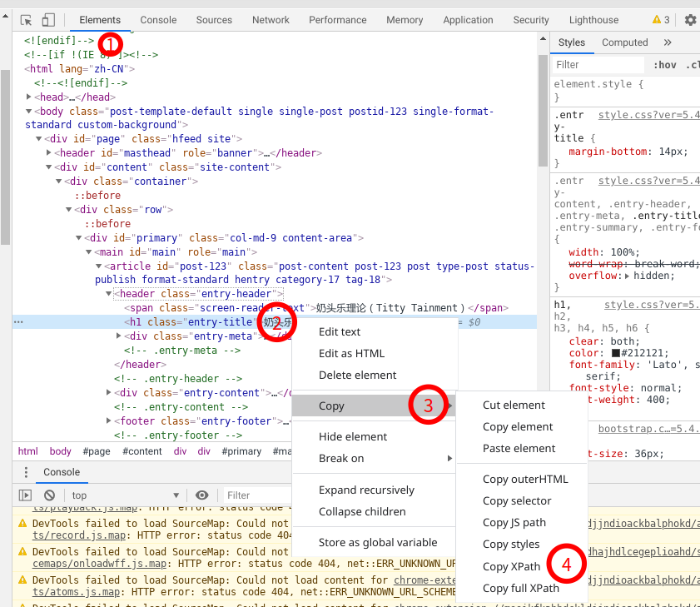Image resolution: width=700 pixels, height=607 pixels.
Task: Open the top JavaScript context dropdown
Action: point(126,495)
